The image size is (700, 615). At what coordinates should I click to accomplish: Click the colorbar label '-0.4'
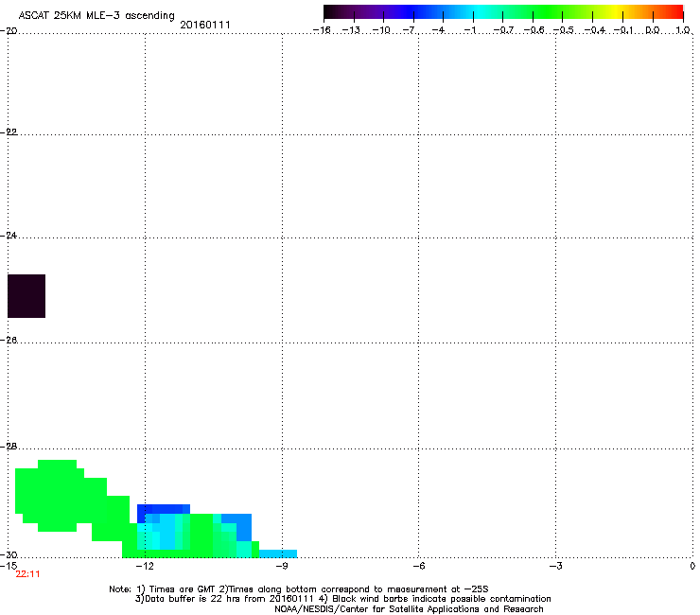595,30
